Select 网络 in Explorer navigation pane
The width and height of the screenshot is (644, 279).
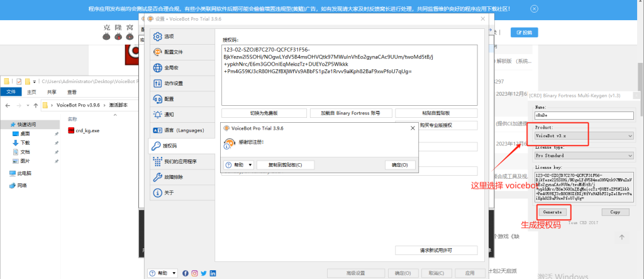18,185
